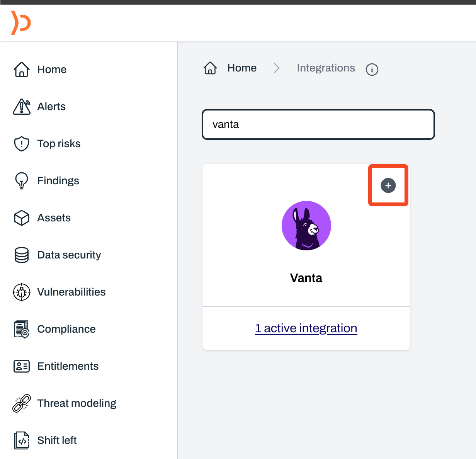Select the Shift left code icon
The image size is (476, 459).
pos(22,440)
